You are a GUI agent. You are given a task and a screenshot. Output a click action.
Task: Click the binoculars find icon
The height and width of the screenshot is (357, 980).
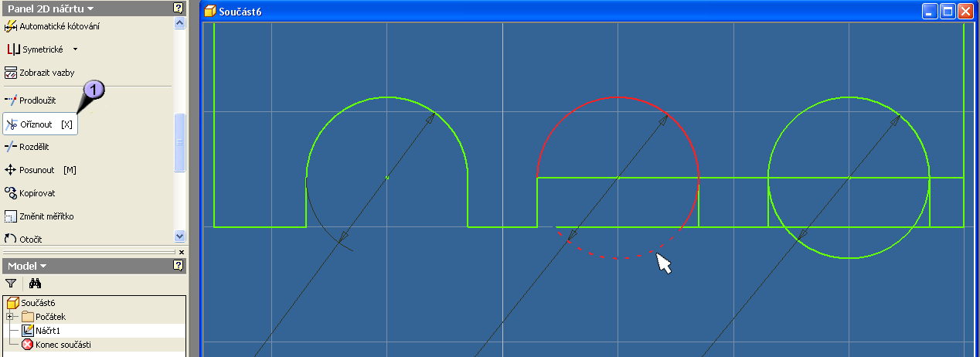35,284
